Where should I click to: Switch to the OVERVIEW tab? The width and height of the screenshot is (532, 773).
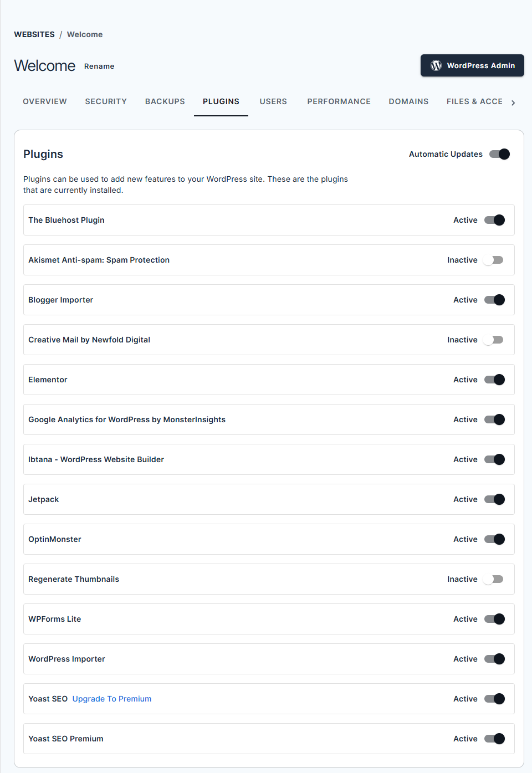[44, 101]
